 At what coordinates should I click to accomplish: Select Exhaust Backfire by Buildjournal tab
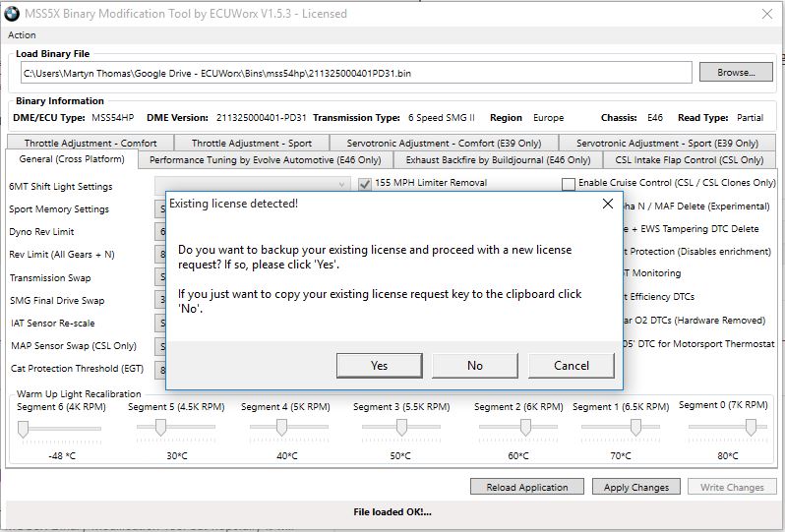click(498, 160)
